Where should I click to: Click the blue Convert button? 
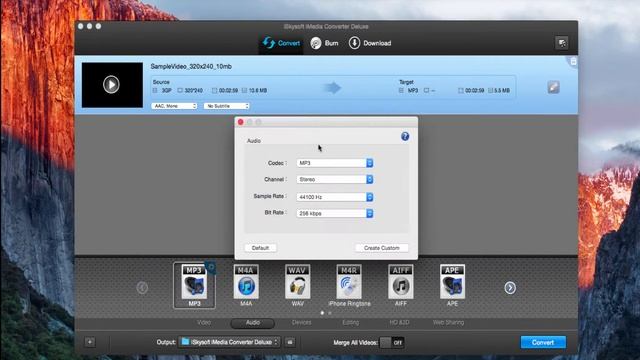pos(543,342)
